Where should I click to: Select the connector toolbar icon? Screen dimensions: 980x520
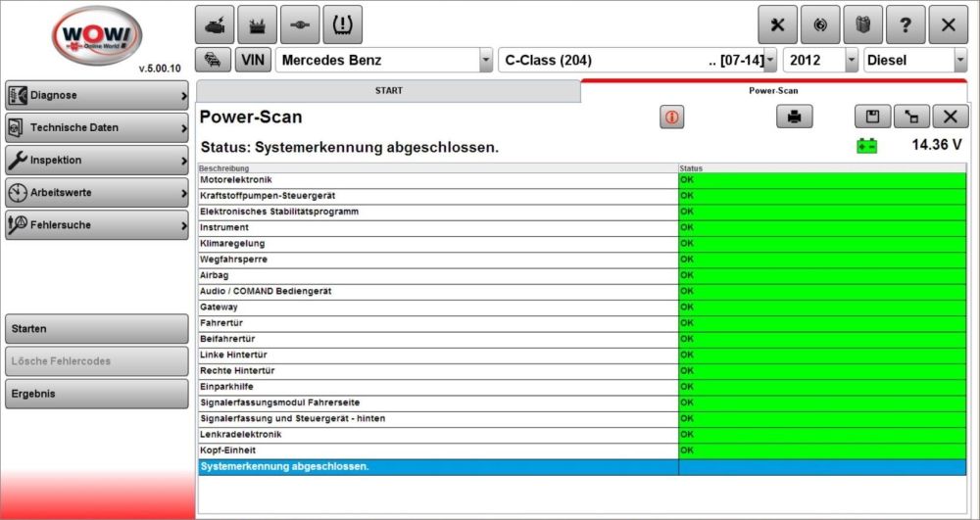(x=300, y=24)
